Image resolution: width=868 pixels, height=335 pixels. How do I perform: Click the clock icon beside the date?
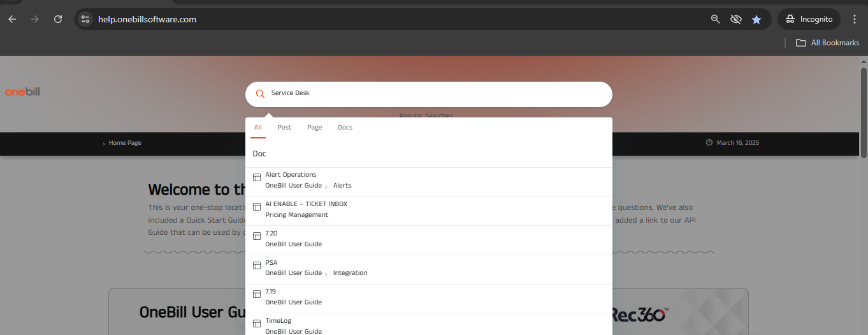pos(709,143)
